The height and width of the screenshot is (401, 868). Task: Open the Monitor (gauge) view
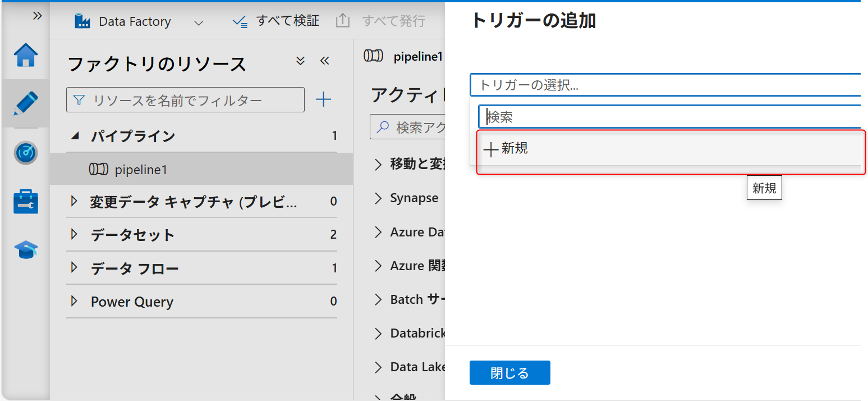(25, 152)
